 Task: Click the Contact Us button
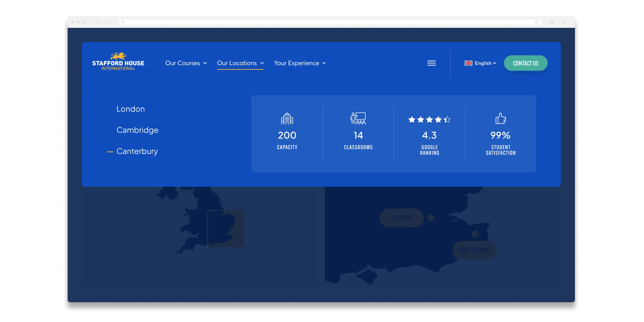click(x=525, y=63)
